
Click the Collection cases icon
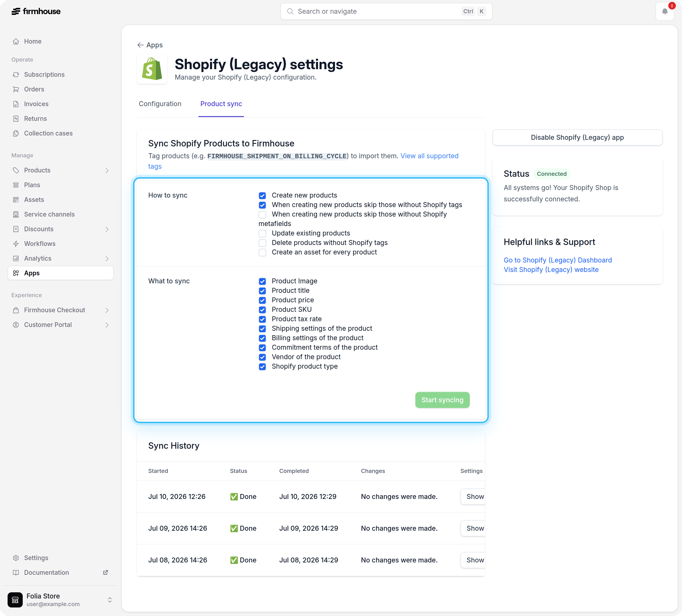pos(16,133)
